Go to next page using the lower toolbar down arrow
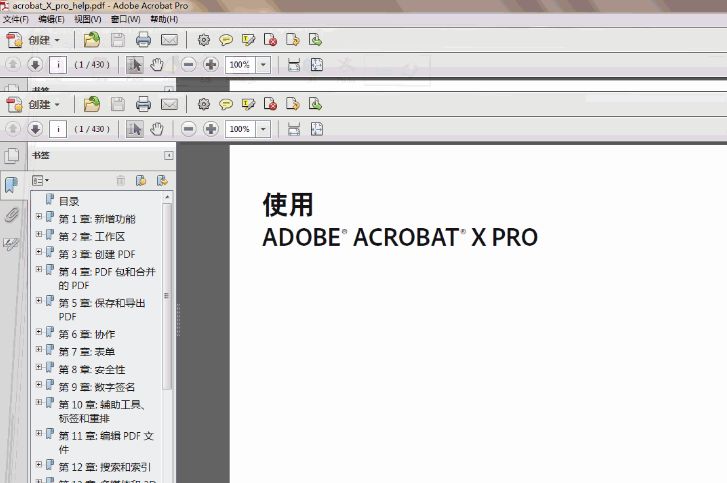This screenshot has height=483, width=727. coord(35,129)
